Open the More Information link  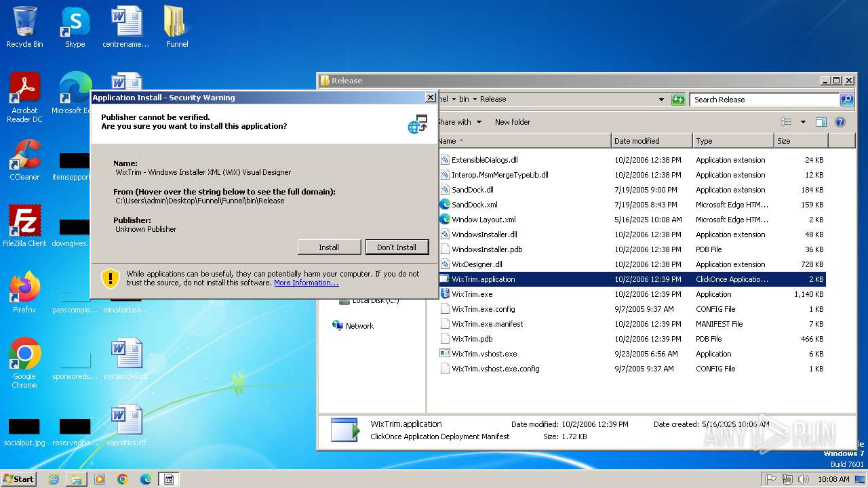click(306, 283)
